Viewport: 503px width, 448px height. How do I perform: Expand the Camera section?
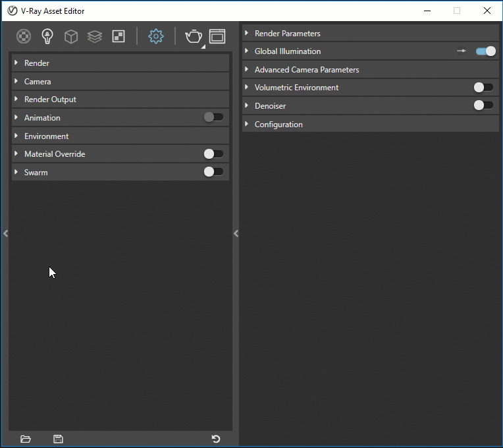click(38, 82)
